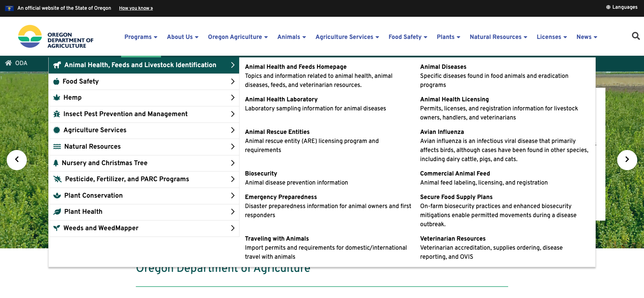Image resolution: width=644 pixels, height=298 pixels.
Task: Select the Weeds and WeedMapper label
Action: coord(101,228)
